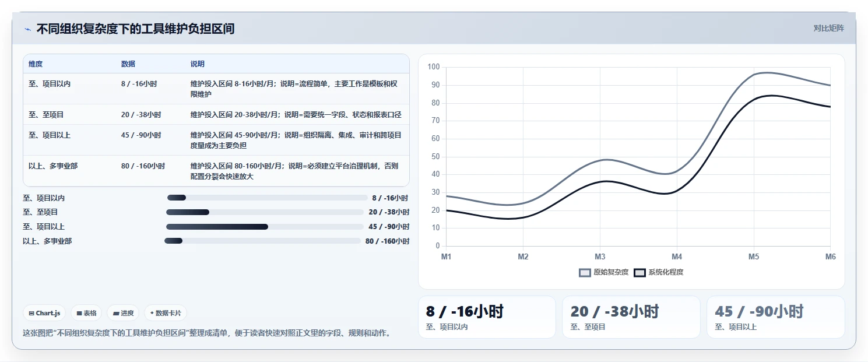Toggle the 原始复杂度 legend swatch
868x362 pixels.
tap(585, 272)
